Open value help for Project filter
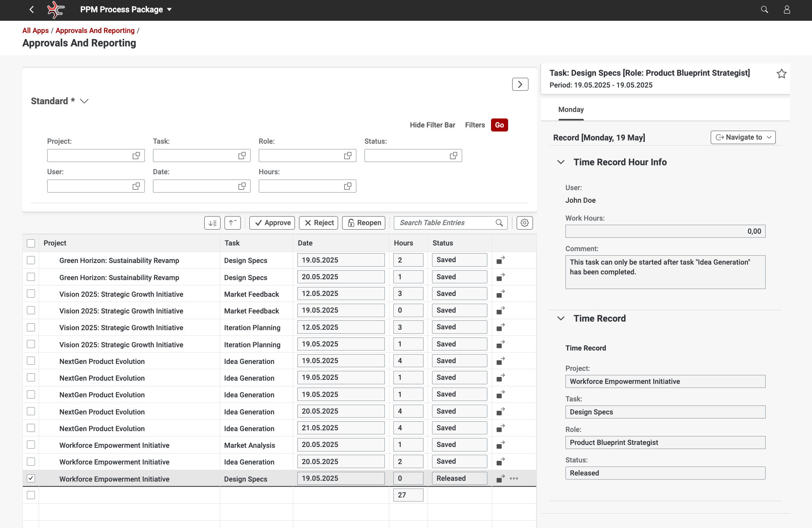This screenshot has width=812, height=528. click(x=136, y=156)
